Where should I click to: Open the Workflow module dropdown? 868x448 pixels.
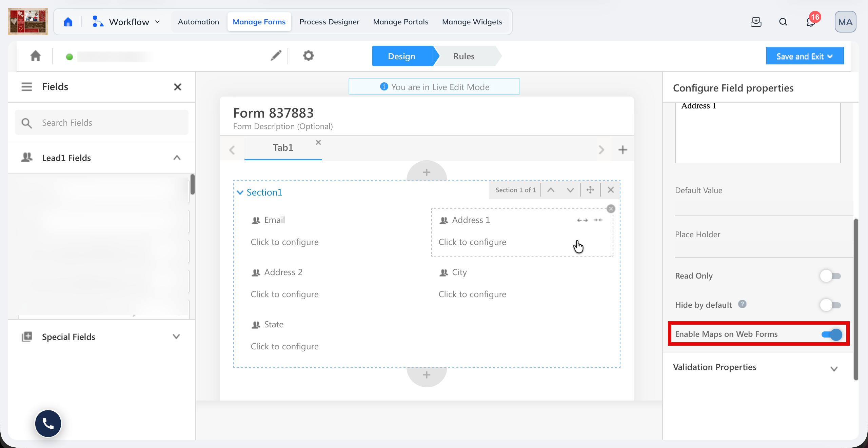coord(126,22)
